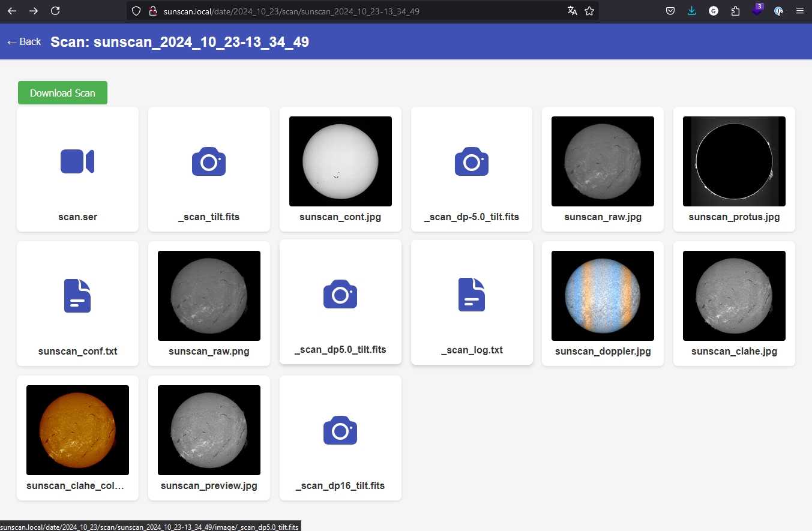Click the _scan_tilt.fits camera icon

tap(209, 161)
